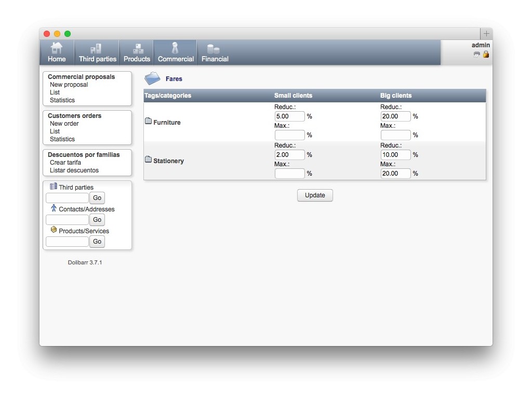Image resolution: width=532 pixels, height=399 pixels.
Task: Click the Fares page title
Action: [174, 79]
